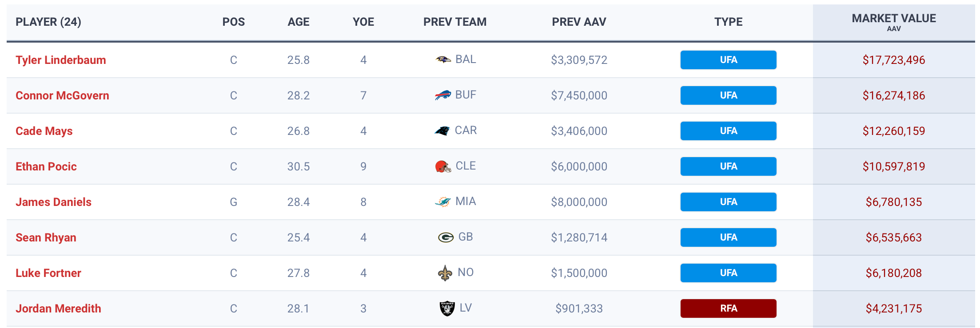Click the Las Vegas Raiders shield logo
980x328 pixels.
pyautogui.click(x=447, y=308)
